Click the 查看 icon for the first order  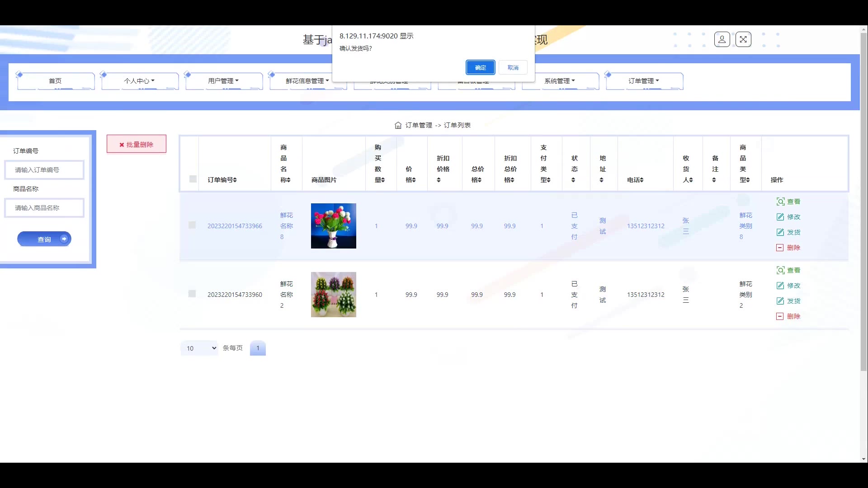[780, 202]
